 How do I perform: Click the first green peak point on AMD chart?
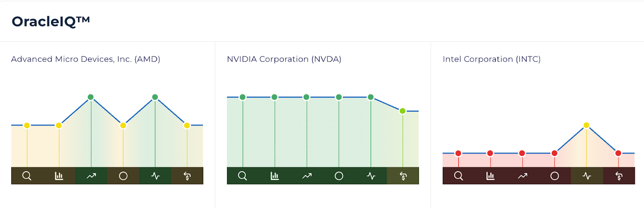click(x=91, y=97)
